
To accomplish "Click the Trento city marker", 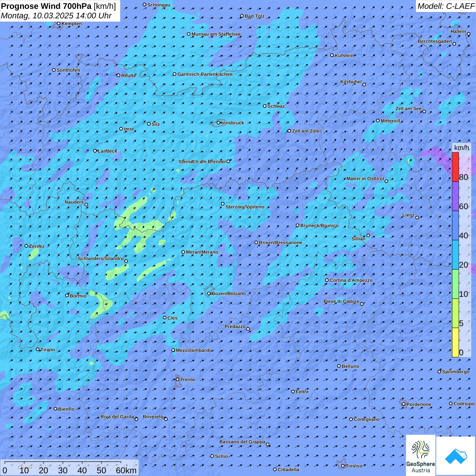I will [x=177, y=379].
